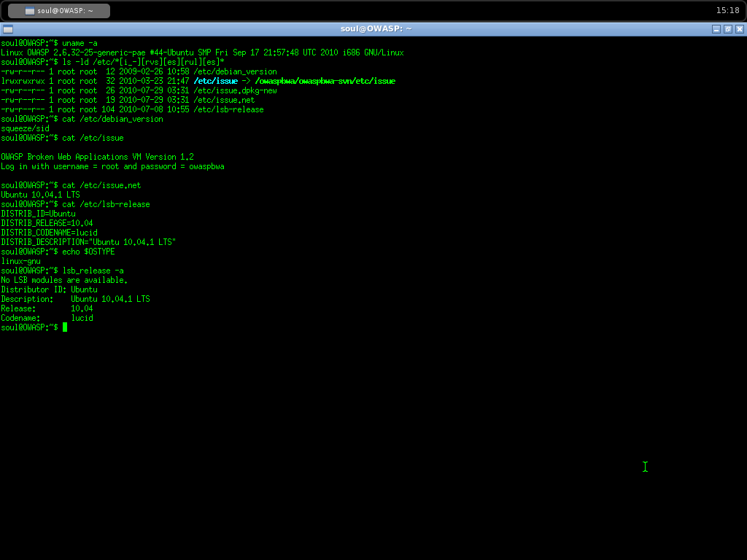Click the /etc/issue.dpkg-new listing row
The height and width of the screenshot is (560, 747).
coord(139,90)
